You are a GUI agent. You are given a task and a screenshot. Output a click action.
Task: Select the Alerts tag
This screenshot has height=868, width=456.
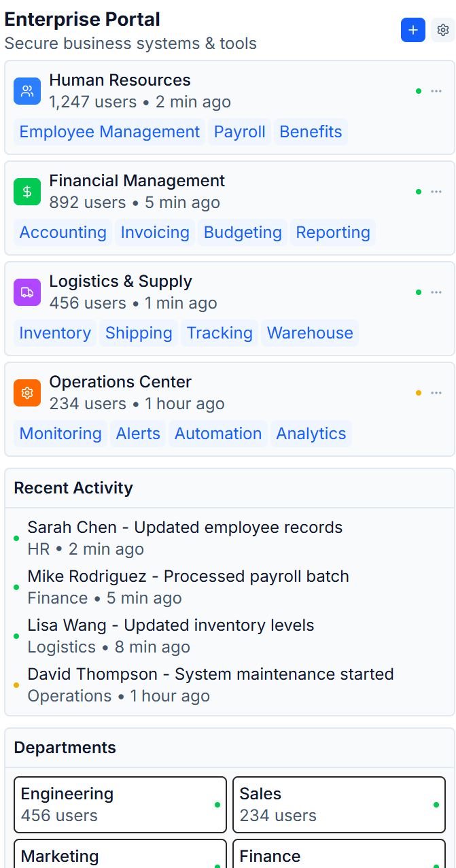(138, 434)
